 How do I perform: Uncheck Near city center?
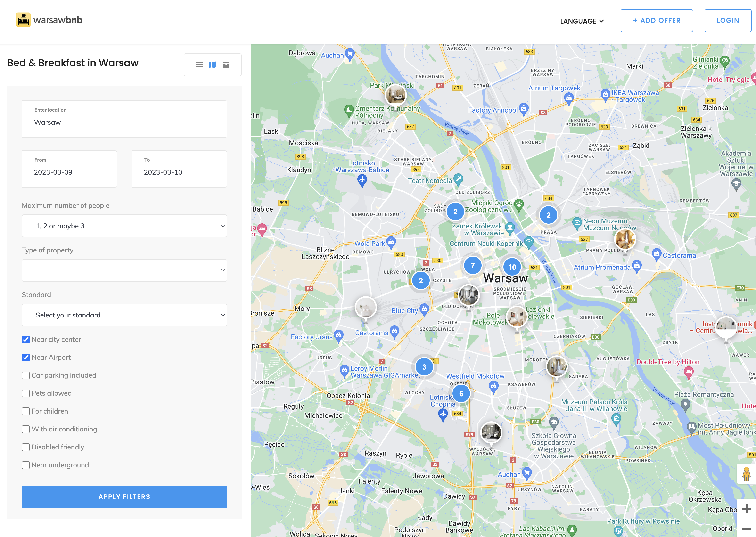(26, 340)
